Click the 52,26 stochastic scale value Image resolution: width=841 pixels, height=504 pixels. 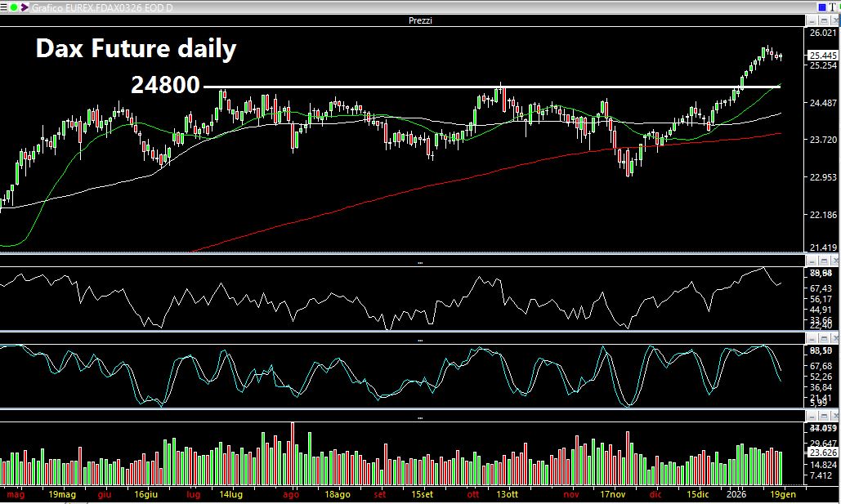821,377
